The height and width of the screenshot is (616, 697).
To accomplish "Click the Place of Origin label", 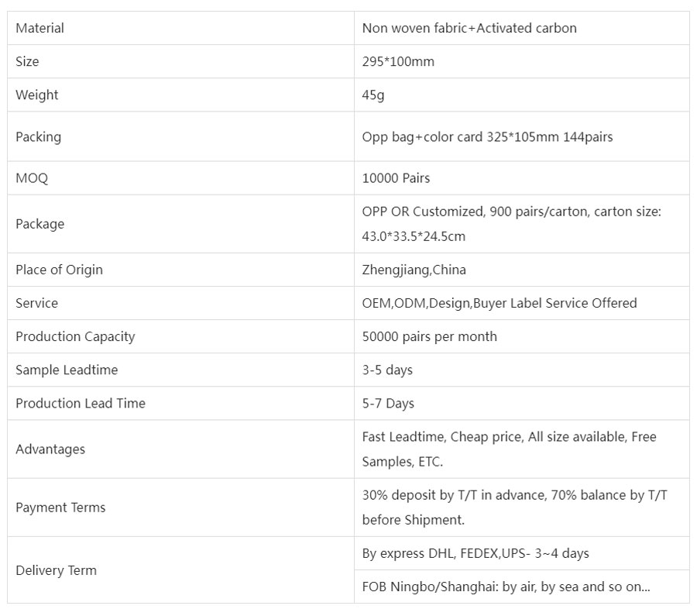I will (59, 270).
